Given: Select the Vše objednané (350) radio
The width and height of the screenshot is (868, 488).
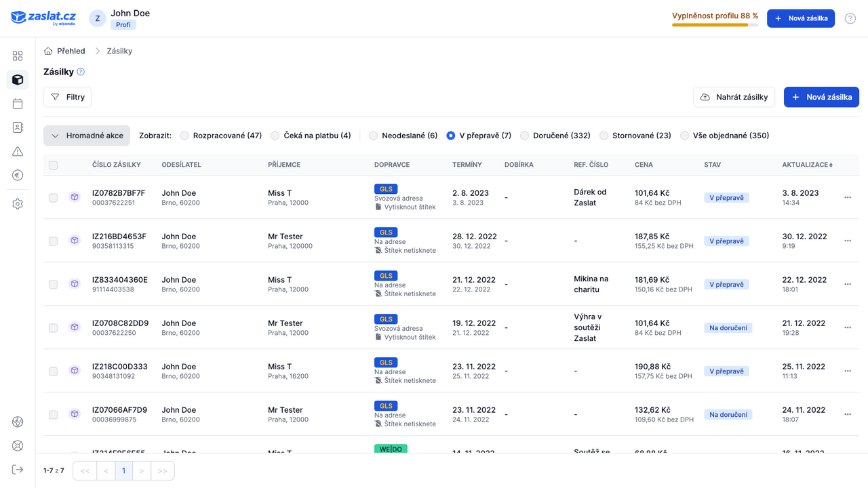Looking at the screenshot, I should pyautogui.click(x=684, y=136).
